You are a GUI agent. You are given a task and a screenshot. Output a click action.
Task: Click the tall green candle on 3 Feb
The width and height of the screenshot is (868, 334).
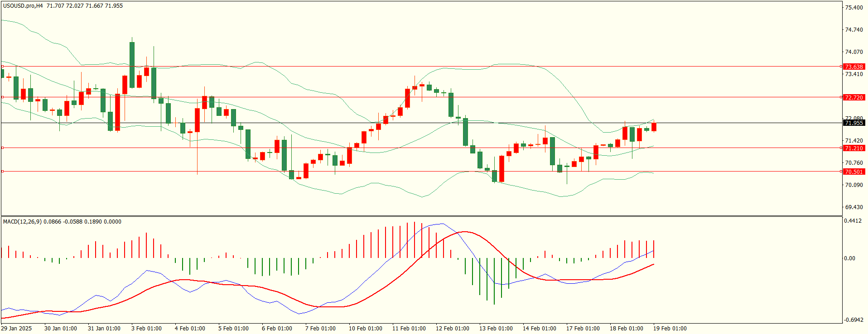(x=132, y=65)
